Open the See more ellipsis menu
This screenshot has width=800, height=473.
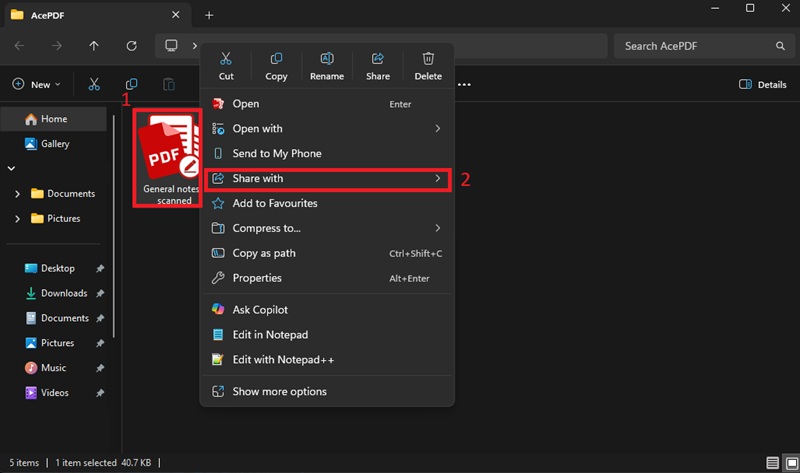(x=464, y=84)
